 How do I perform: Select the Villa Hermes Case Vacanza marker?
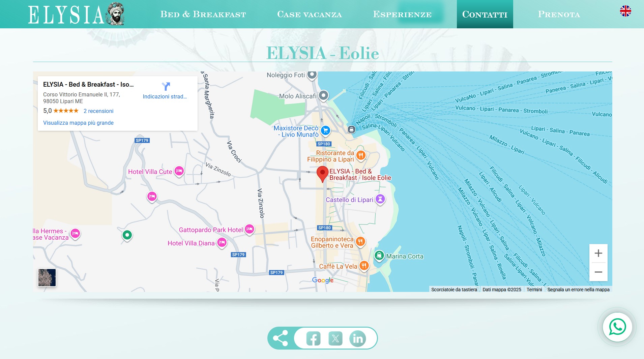(x=75, y=233)
